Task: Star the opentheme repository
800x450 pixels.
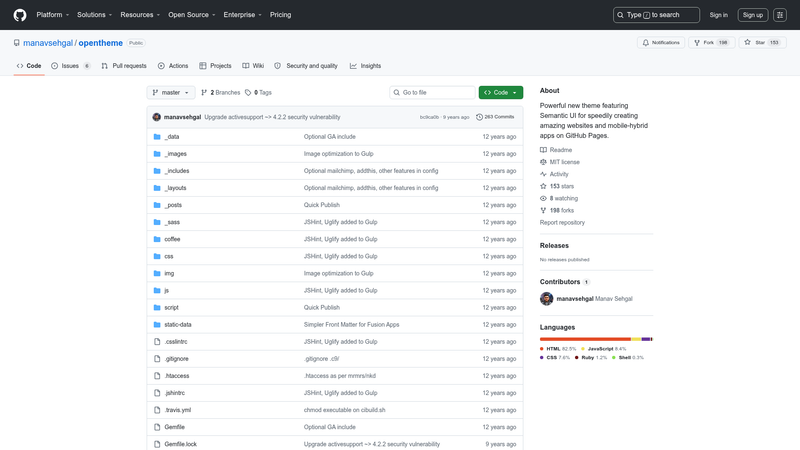Action: point(762,42)
